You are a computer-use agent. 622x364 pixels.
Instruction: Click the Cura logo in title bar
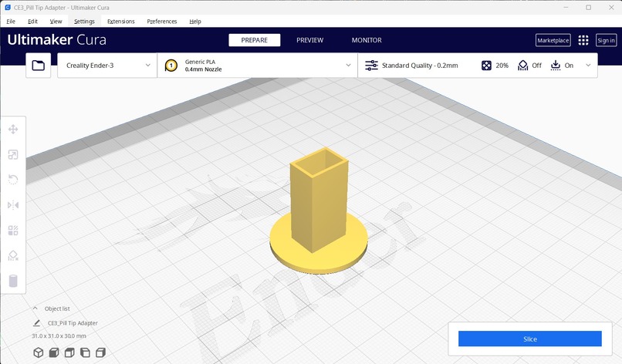point(7,8)
